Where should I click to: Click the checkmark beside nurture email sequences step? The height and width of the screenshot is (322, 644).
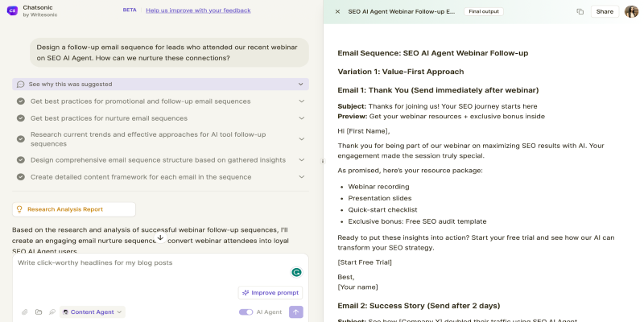tap(21, 118)
